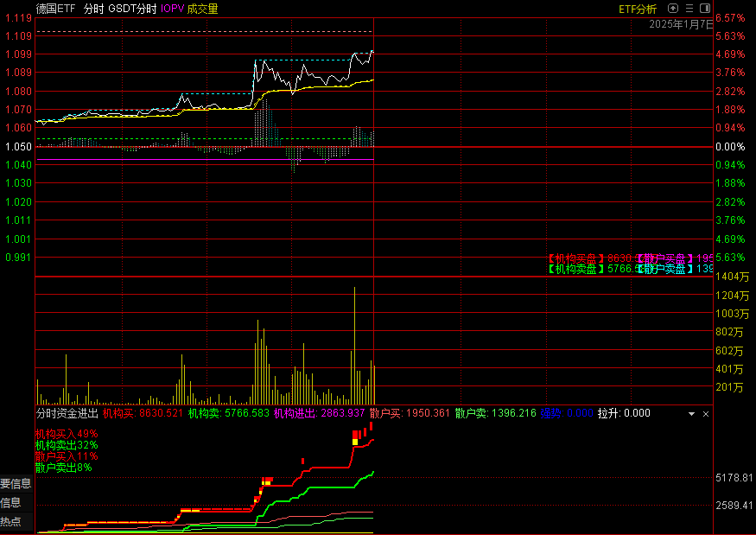Click the 【机构买盘】 red label on chart

coord(576,258)
